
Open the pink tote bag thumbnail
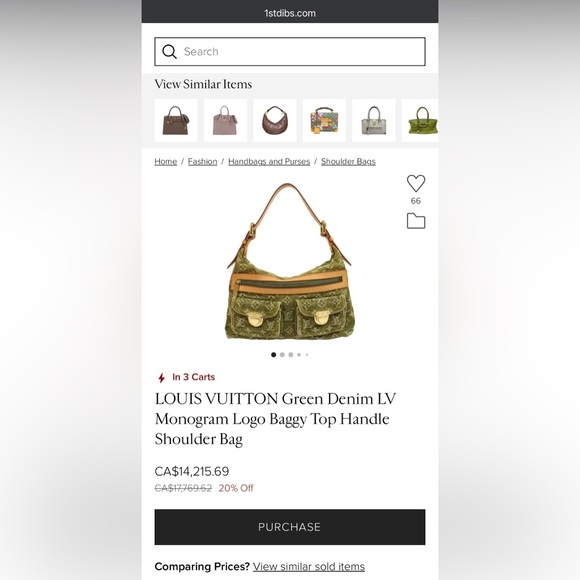point(225,120)
